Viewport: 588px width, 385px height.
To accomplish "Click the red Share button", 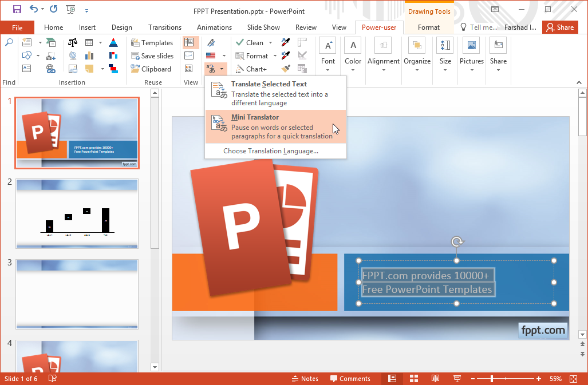I will tap(559, 27).
